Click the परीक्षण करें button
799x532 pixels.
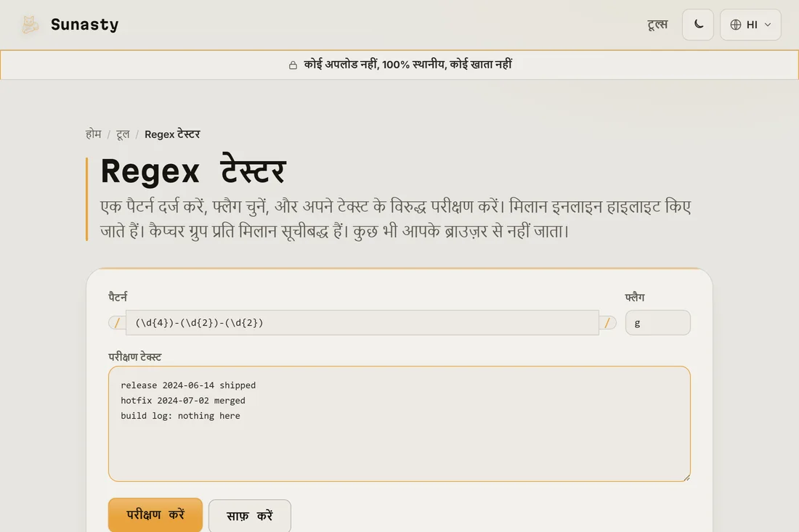(x=155, y=515)
